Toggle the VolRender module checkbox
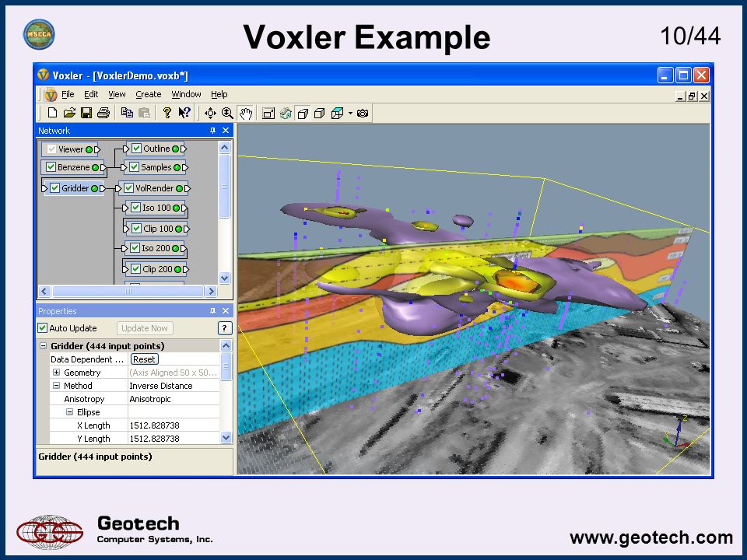 tap(128, 188)
